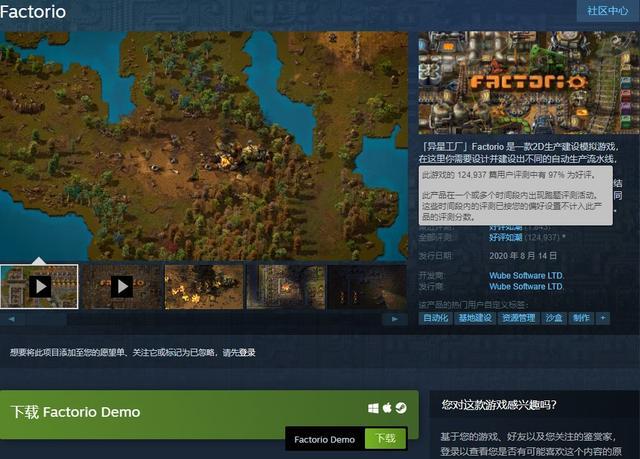The image size is (640, 459).
Task: Click the Apple macOS platform icon
Action: point(387,409)
